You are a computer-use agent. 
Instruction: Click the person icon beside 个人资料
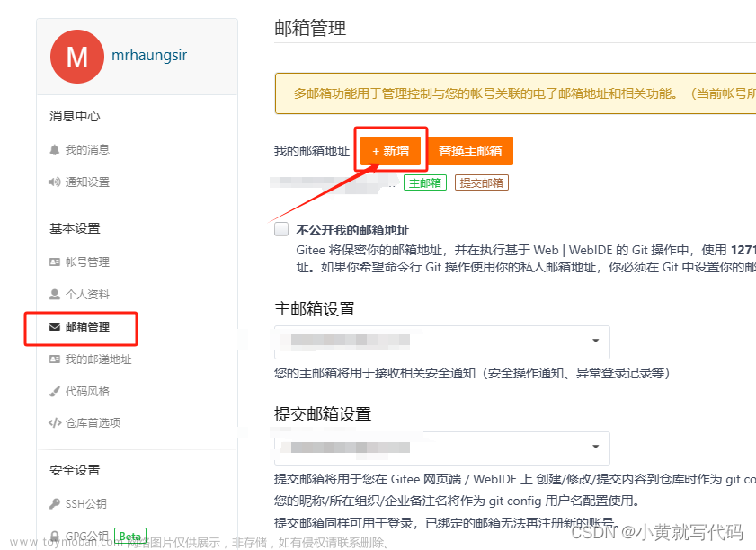(55, 295)
